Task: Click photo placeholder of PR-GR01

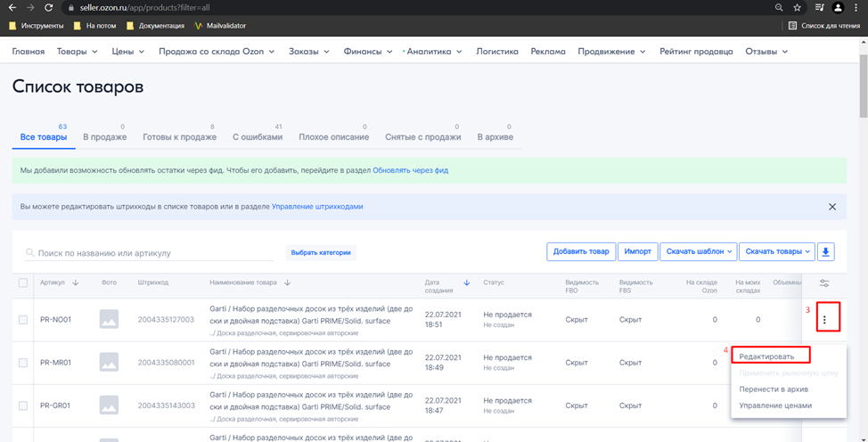Action: pos(109,405)
